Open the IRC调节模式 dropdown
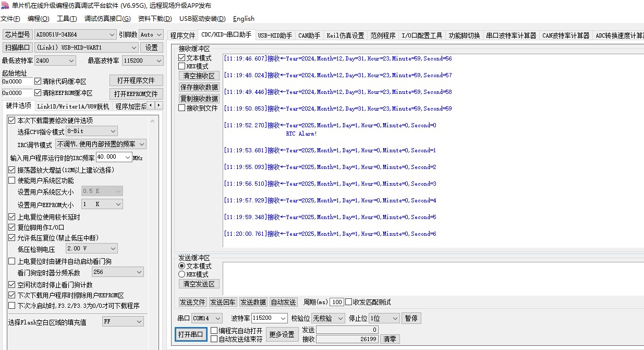 click(x=101, y=144)
